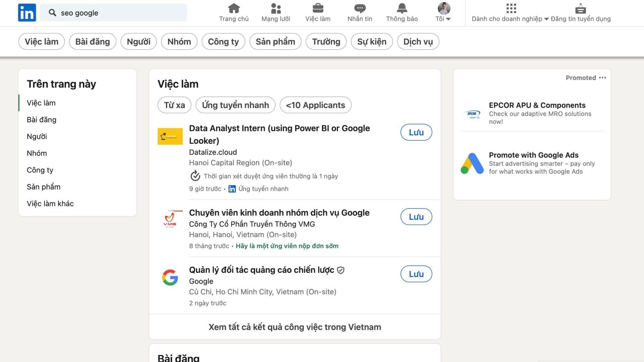Screen dimensions: 644x362
Task: Switch to the Công ty filter tab
Action: point(223,41)
